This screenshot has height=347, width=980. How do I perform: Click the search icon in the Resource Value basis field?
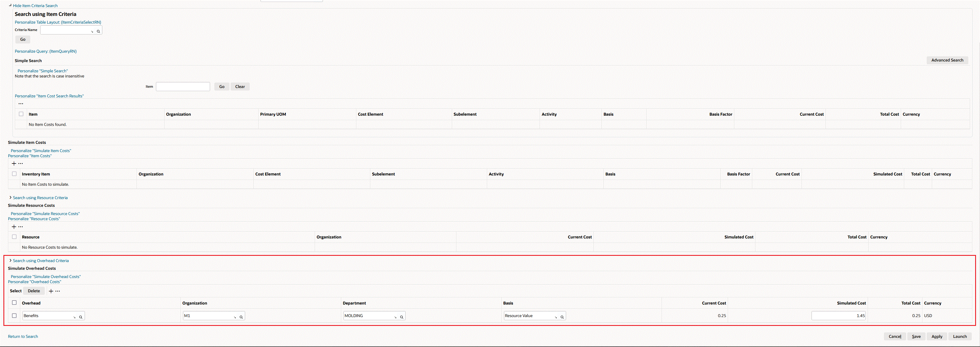click(562, 317)
